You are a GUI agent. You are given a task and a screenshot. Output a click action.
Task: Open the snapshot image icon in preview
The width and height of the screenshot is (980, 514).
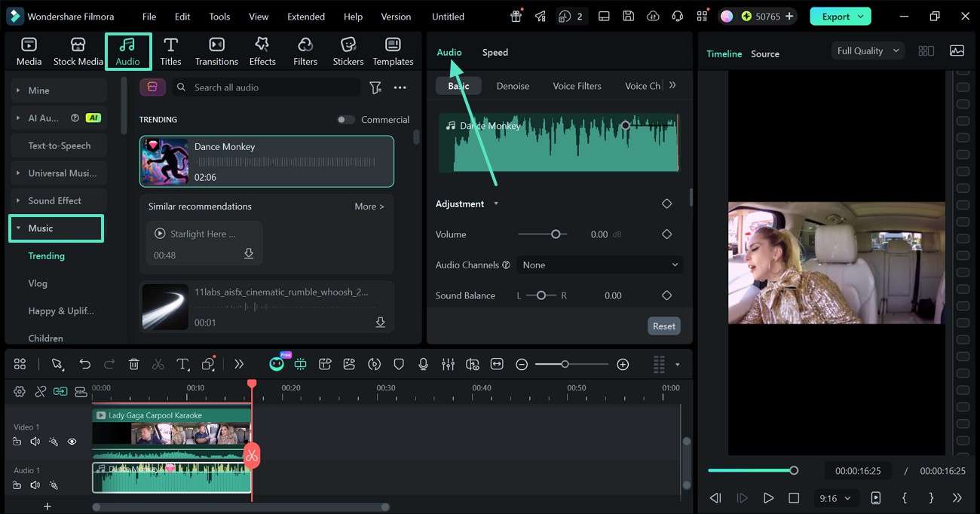click(x=957, y=50)
